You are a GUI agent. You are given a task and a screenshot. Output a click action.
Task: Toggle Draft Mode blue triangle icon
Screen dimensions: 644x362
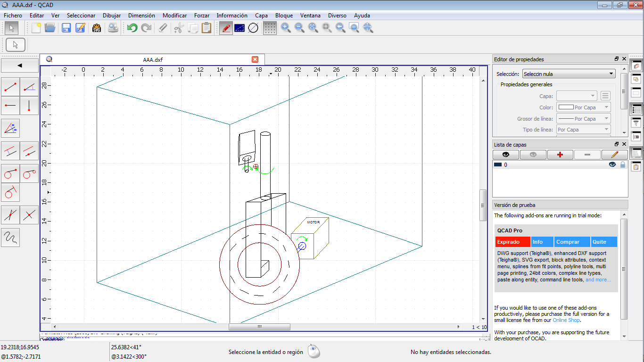239,28
